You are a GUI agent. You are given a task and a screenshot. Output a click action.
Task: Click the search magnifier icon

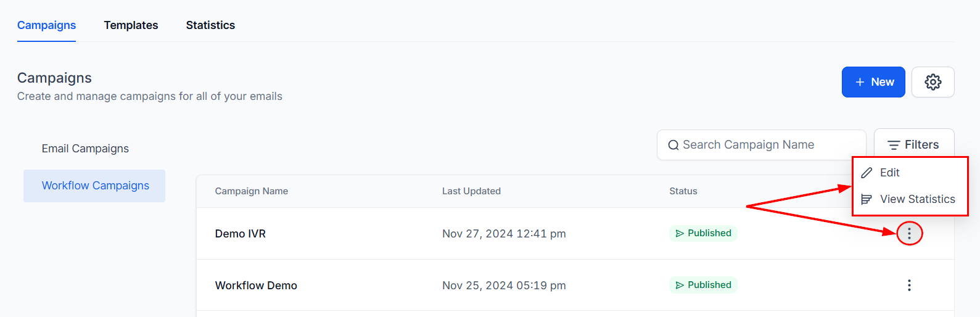click(x=673, y=146)
